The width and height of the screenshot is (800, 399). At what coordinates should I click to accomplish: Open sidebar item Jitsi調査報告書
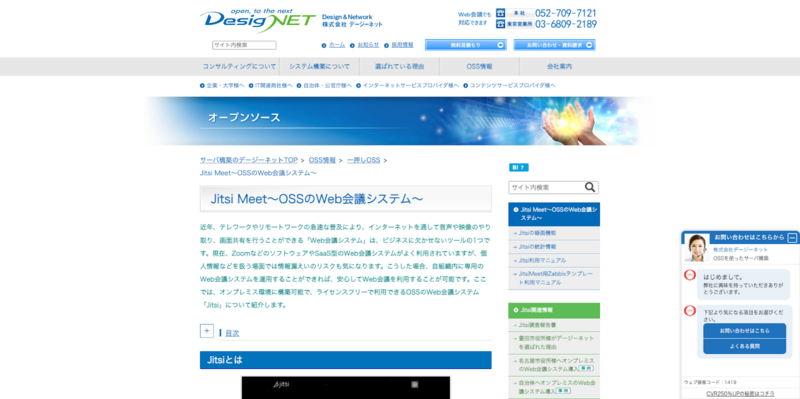(x=554, y=325)
